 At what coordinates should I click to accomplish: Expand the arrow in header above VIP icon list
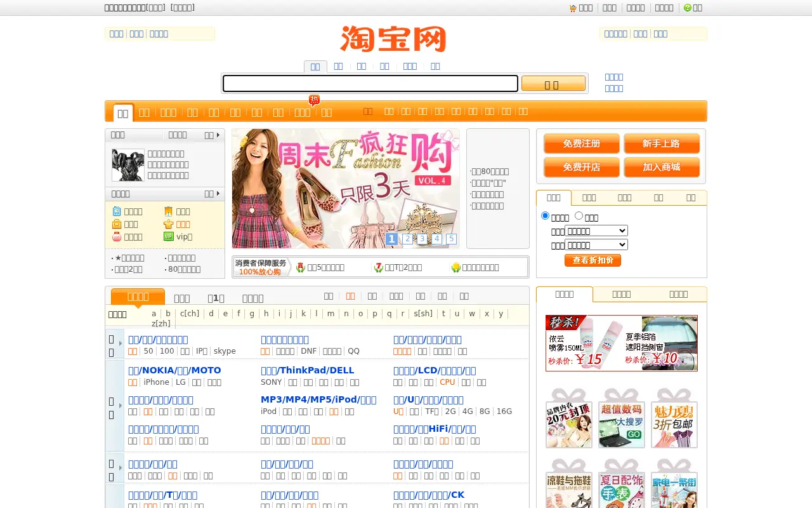tap(218, 194)
